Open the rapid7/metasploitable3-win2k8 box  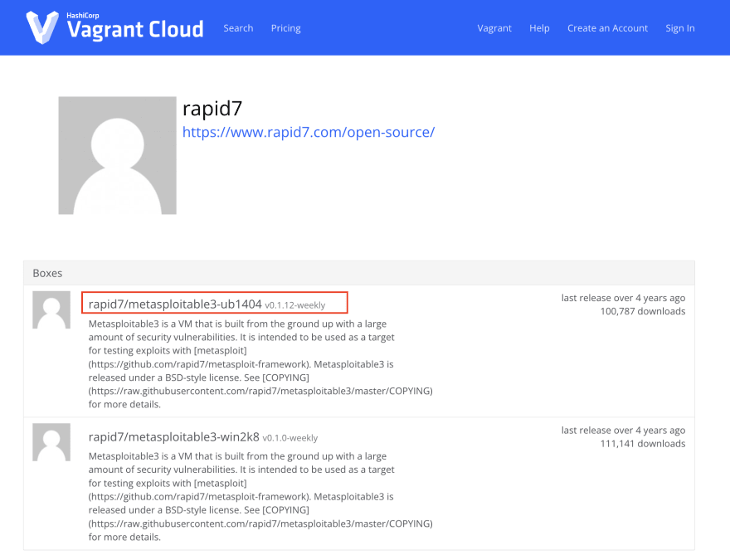click(x=173, y=437)
